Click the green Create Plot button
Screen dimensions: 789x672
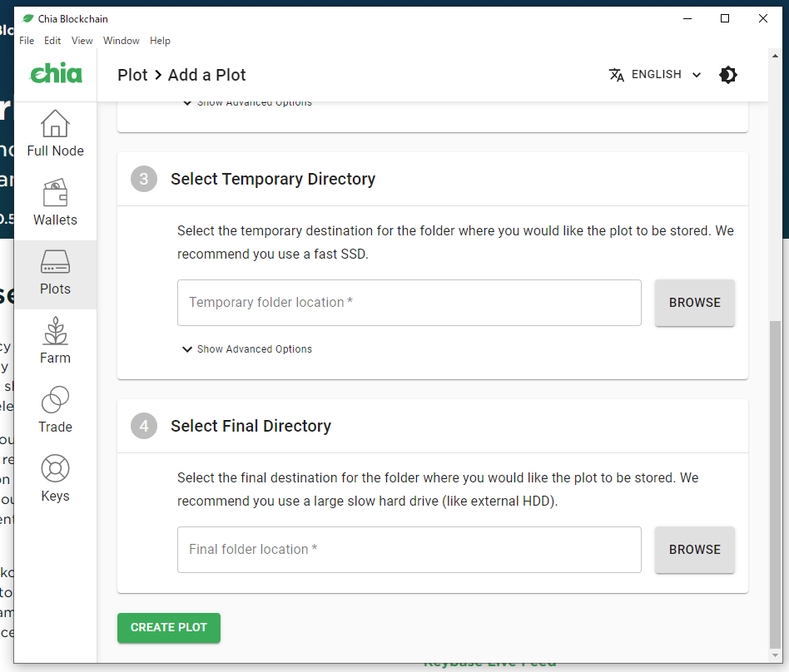pyautogui.click(x=169, y=628)
